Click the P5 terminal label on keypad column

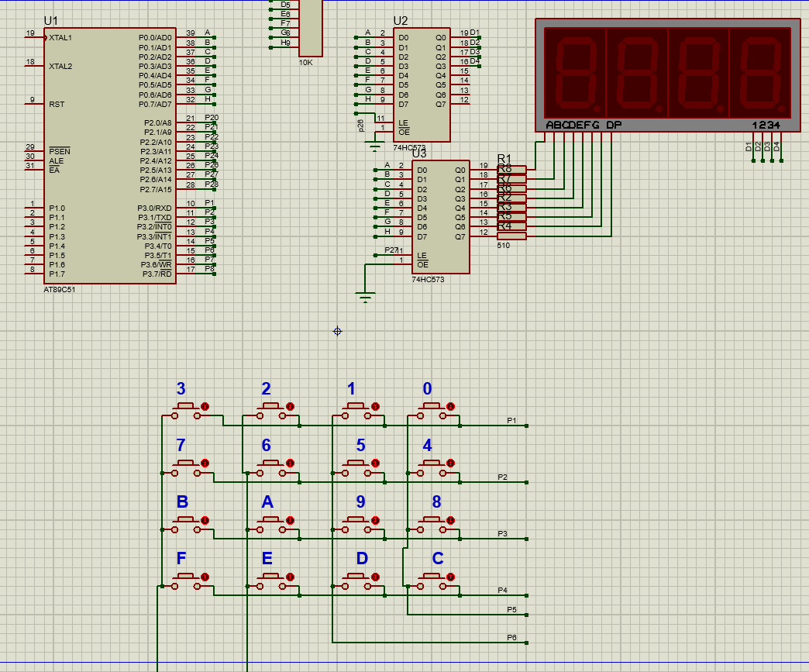pos(511,609)
